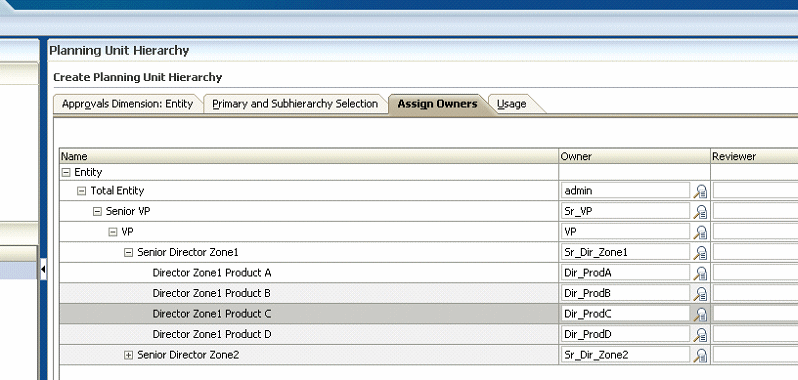Viewport: 798px width, 380px height.
Task: Open owner search for Total Entity row
Action: [x=700, y=191]
